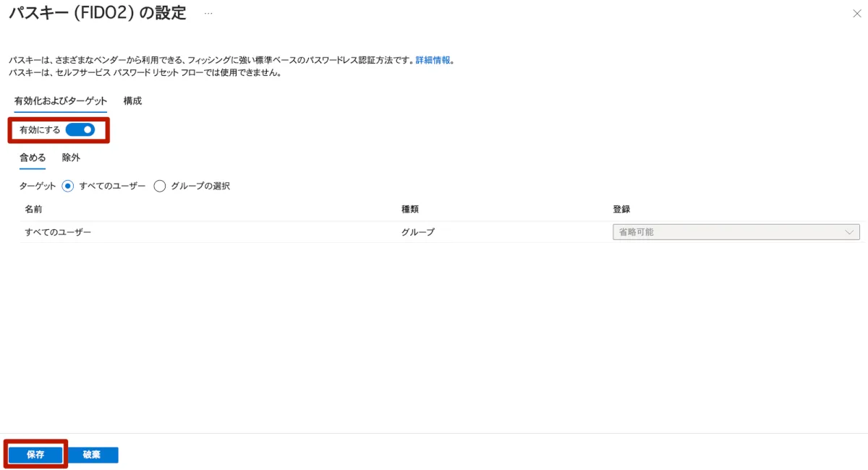Click the 種類 column header

pos(410,209)
